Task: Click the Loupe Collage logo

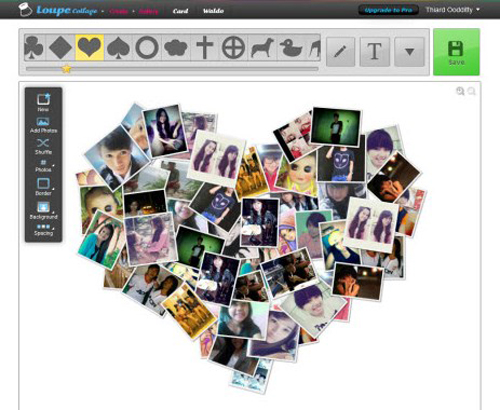Action: pyautogui.click(x=58, y=10)
